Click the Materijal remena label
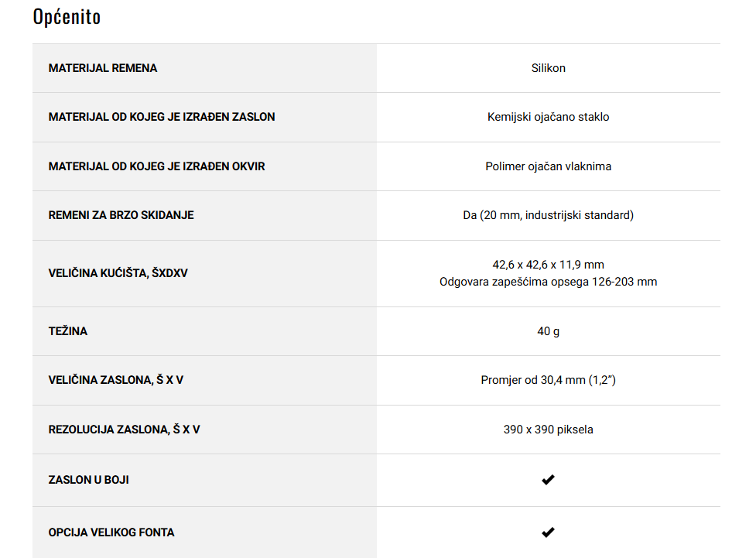 pyautogui.click(x=103, y=68)
